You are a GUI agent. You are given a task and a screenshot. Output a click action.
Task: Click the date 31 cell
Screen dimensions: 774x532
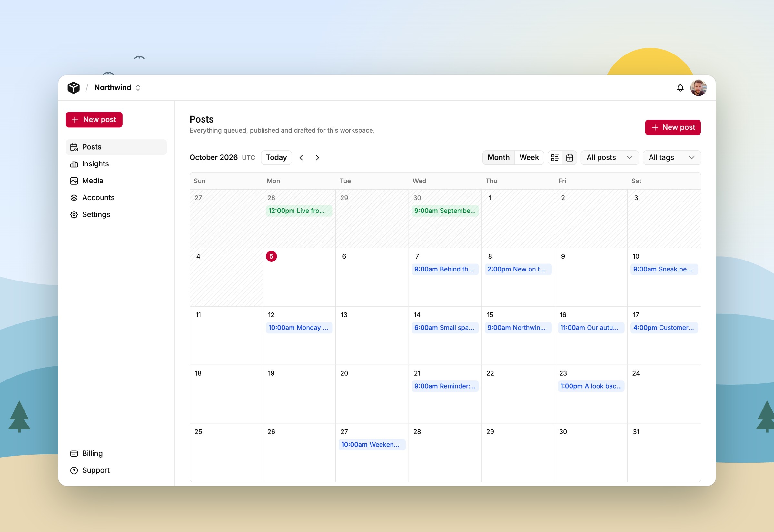[x=664, y=452]
